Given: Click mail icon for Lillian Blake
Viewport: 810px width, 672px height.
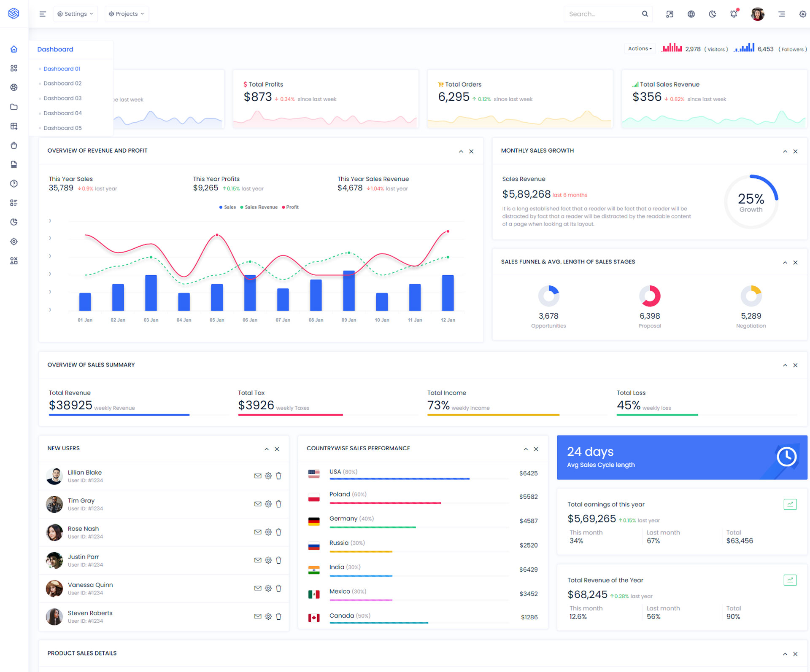Looking at the screenshot, I should pyautogui.click(x=258, y=476).
